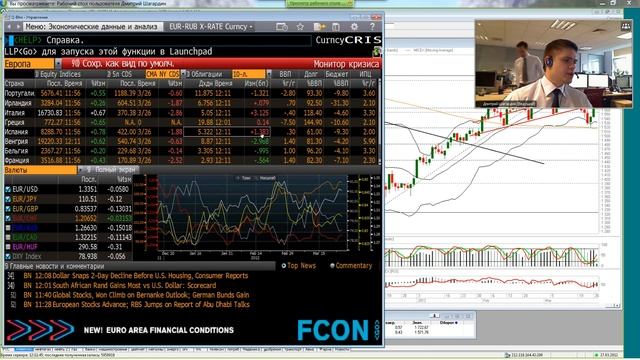This screenshot has width=640, height=360.
Task: Switch to Sn CDS section
Action: click(119, 74)
